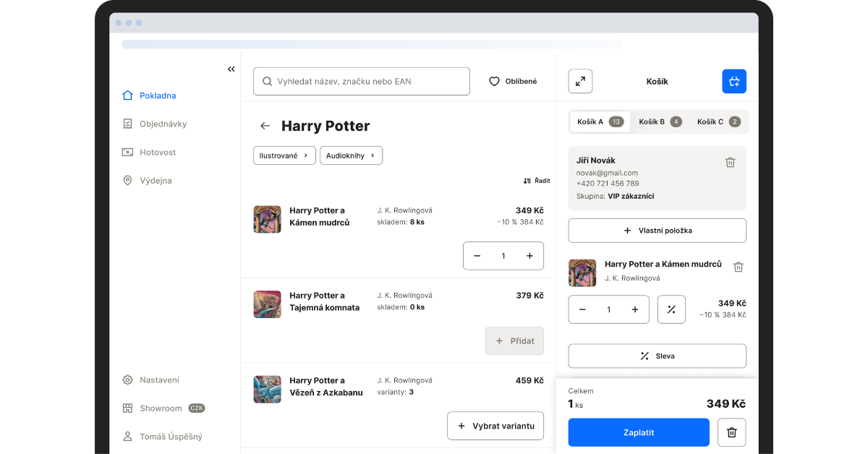This screenshot has width=868, height=454.
Task: Click the Košík panel title
Action: [657, 82]
